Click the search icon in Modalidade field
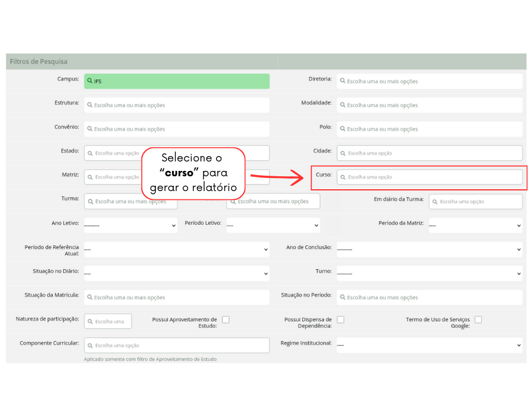Viewport: 532px width, 414px height. point(342,105)
